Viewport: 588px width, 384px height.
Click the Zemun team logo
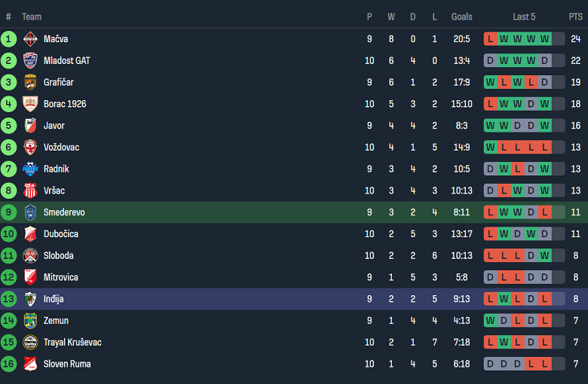[30, 321]
